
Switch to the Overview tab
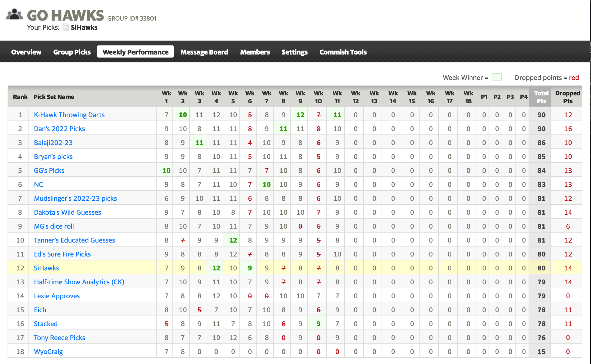(x=26, y=52)
